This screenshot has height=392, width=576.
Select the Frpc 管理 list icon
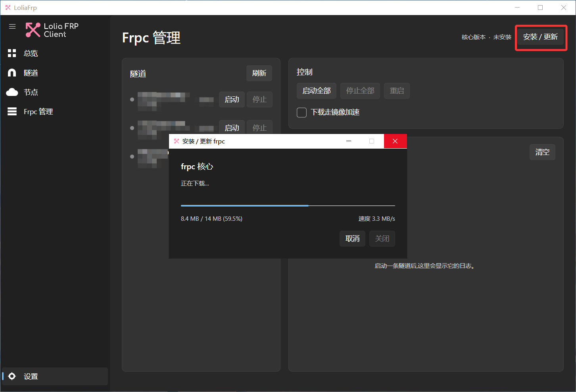(12, 111)
